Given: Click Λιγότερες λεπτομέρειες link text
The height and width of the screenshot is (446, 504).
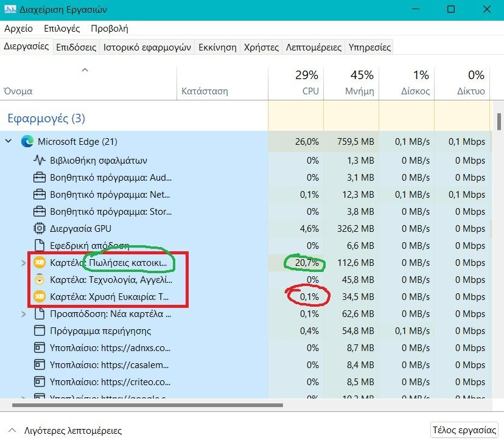Looking at the screenshot, I should click(x=73, y=430).
